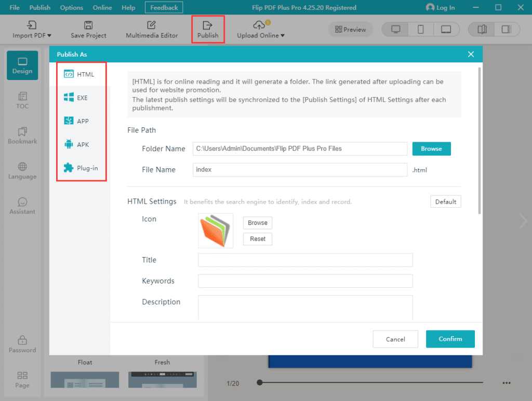The image size is (532, 401).
Task: Open the Options menu
Action: point(71,7)
